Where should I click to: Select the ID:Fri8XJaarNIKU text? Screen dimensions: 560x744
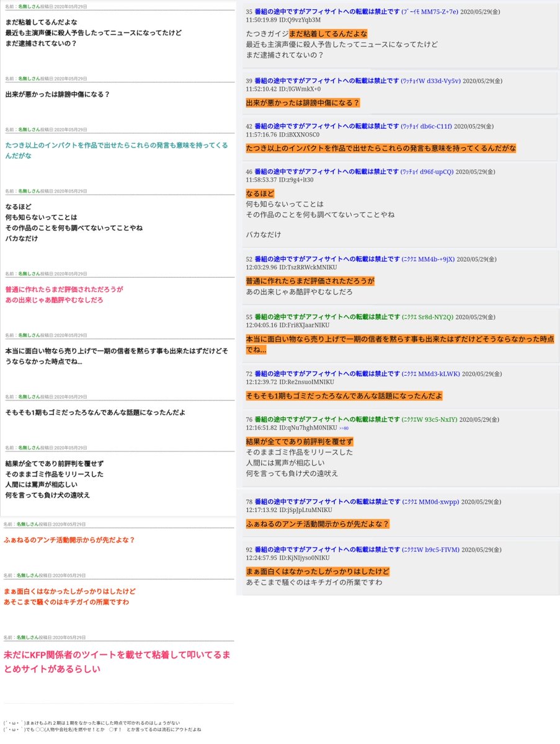[304, 325]
